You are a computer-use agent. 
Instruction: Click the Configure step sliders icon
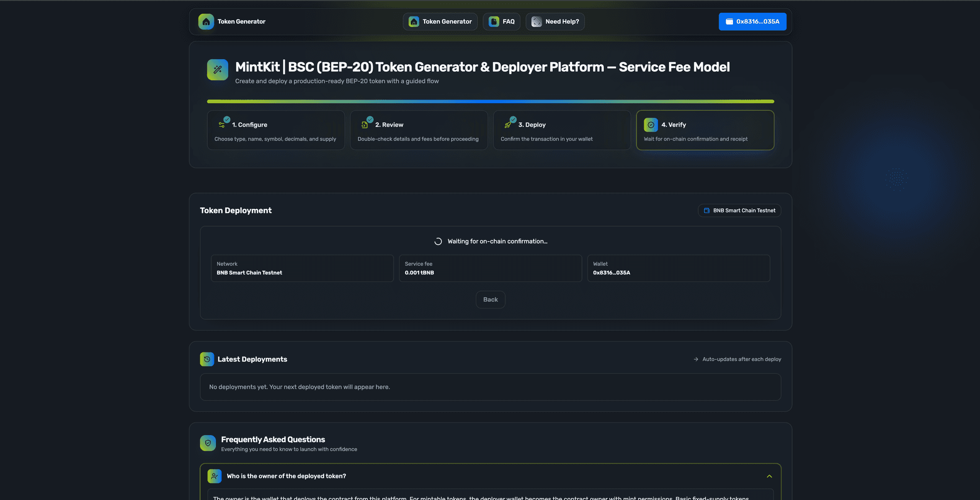(x=222, y=125)
